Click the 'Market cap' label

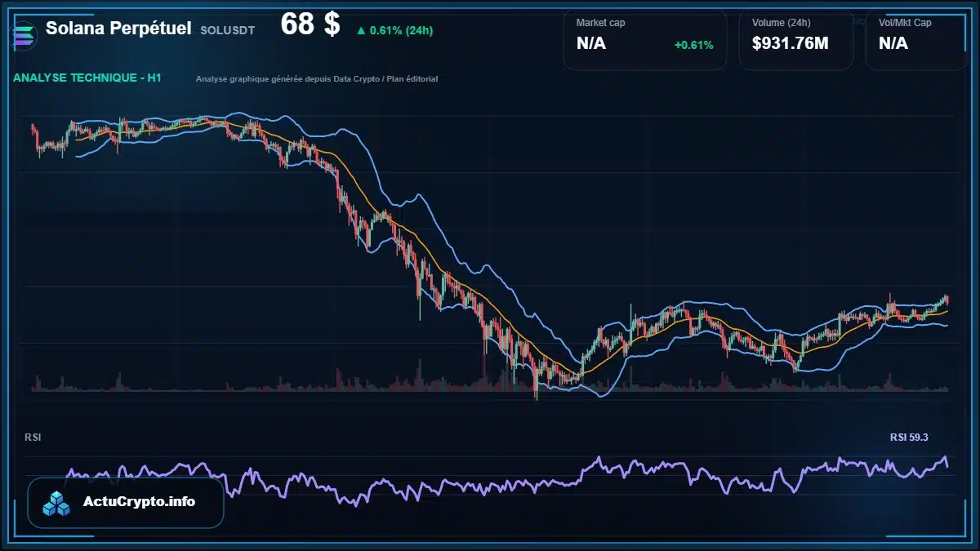coord(601,23)
